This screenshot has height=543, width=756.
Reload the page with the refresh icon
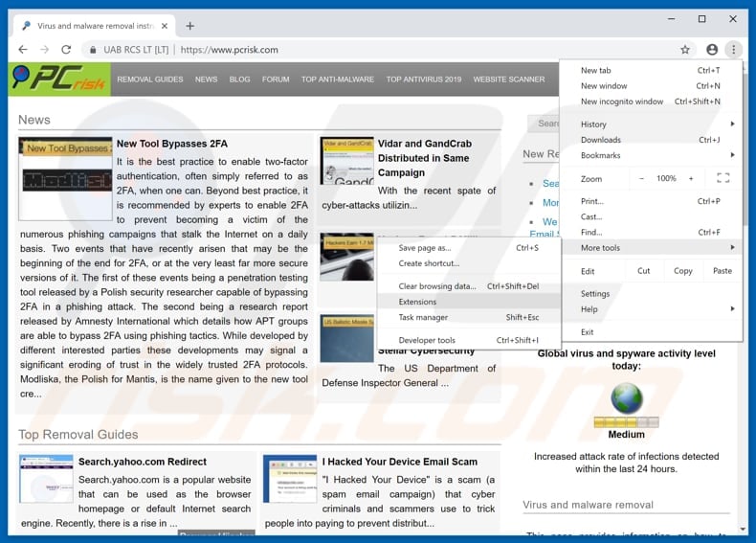(x=66, y=50)
